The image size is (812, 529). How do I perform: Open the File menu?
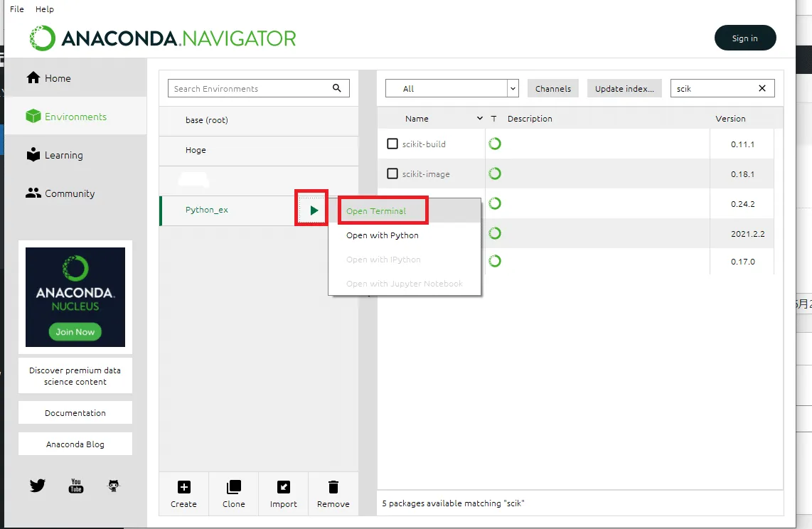click(17, 9)
